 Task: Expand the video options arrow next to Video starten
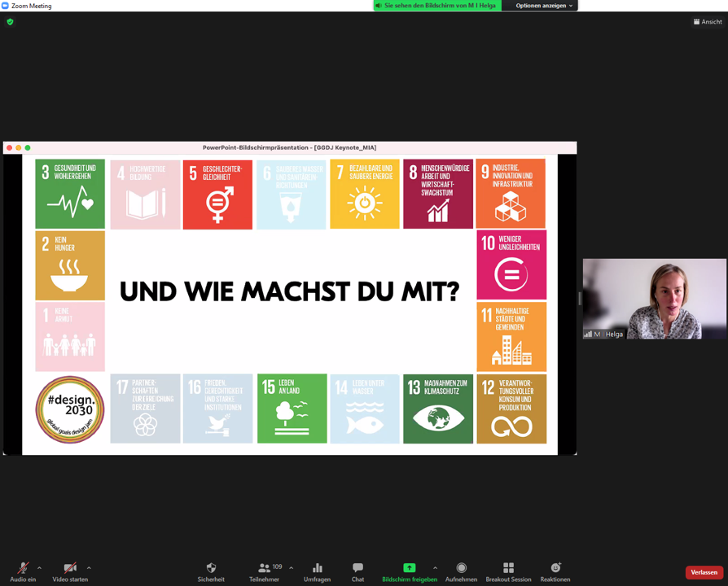(x=89, y=568)
